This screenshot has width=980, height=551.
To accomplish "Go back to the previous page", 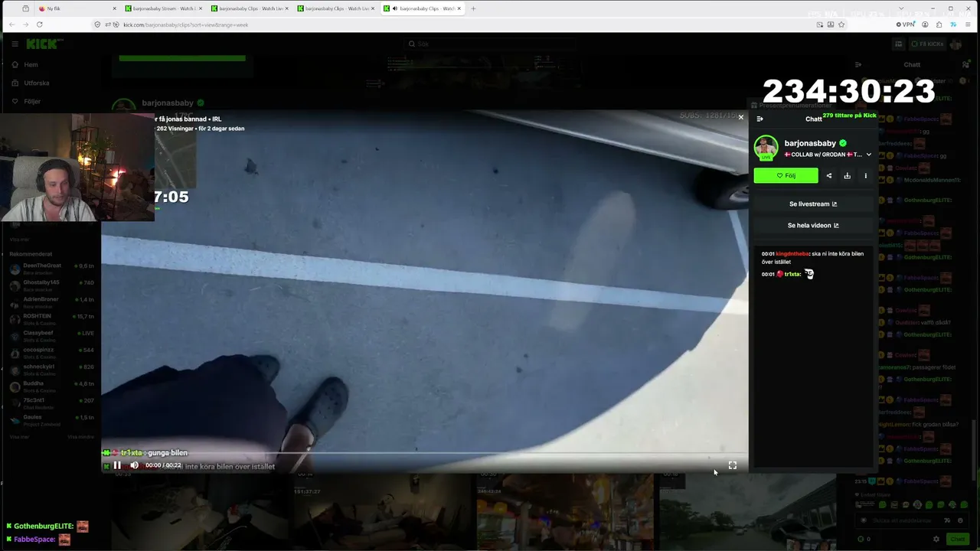I will tap(11, 24).
